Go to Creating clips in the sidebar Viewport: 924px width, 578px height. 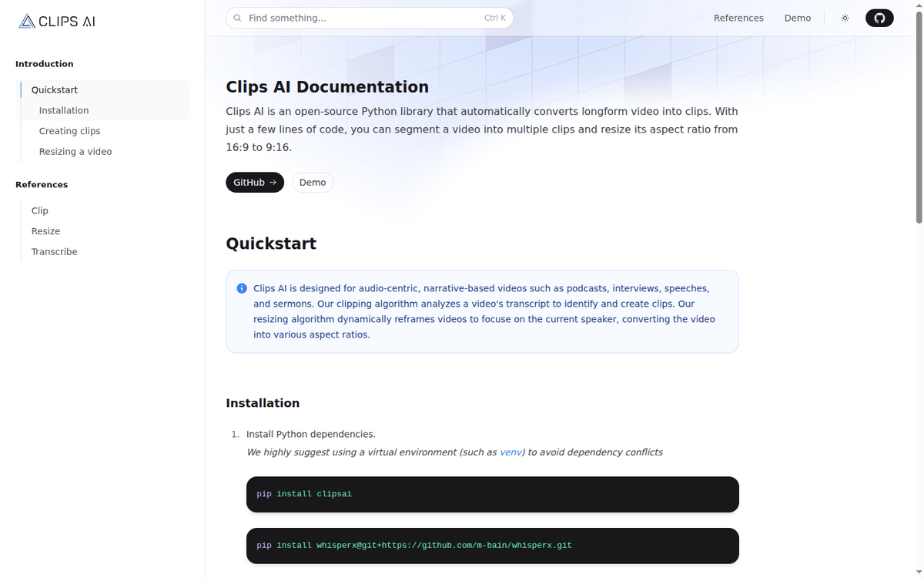pyautogui.click(x=70, y=131)
